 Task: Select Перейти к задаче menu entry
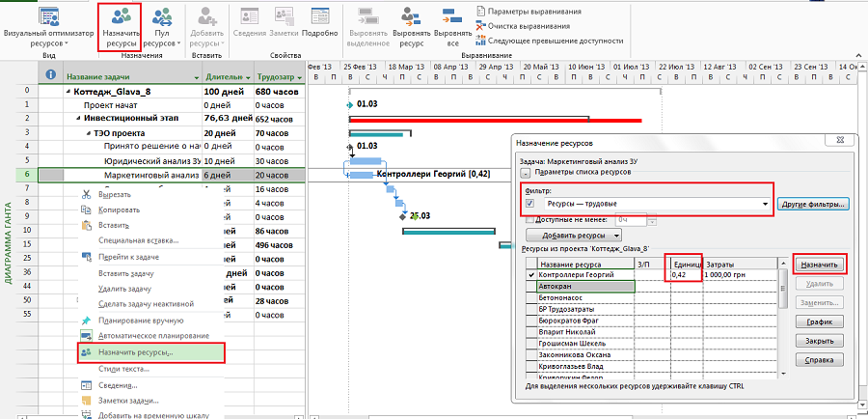click(128, 257)
